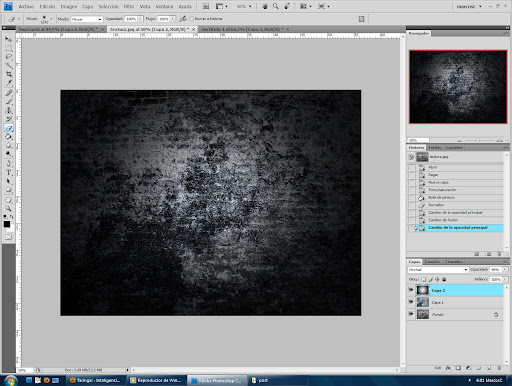Viewport: 512px width, 386px height.
Task: Delete layer with Capas trash icon
Action: 499,368
